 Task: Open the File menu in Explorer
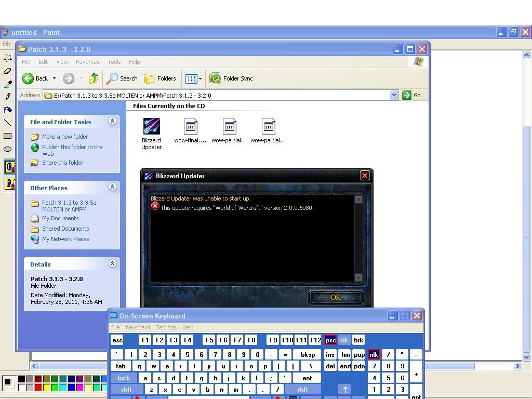26,62
